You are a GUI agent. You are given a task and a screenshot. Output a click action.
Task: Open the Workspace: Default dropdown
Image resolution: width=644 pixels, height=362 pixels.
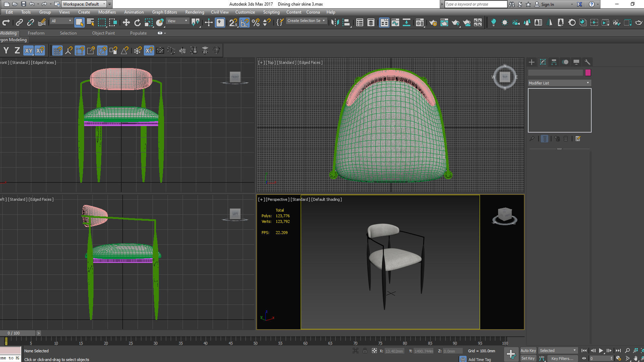point(84,4)
